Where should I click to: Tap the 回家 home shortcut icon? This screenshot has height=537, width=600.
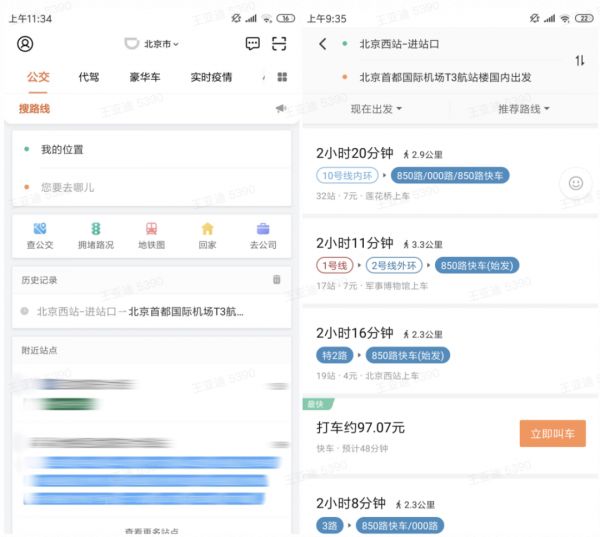click(207, 228)
